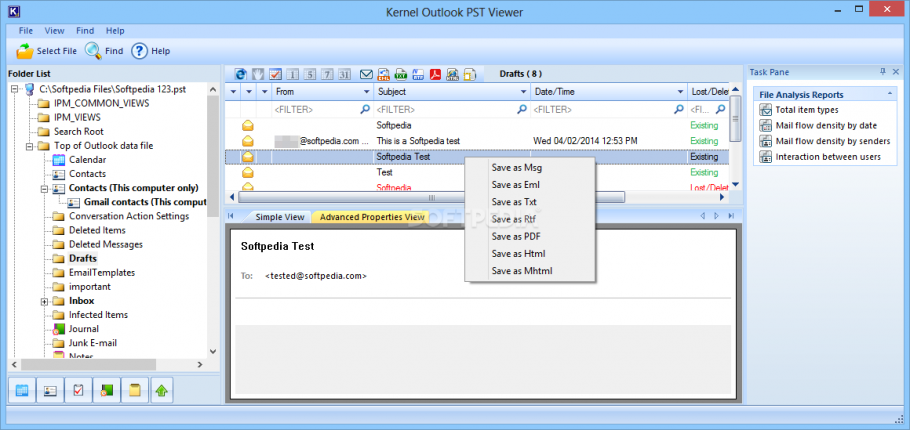Click the folder list vertical scrollbar down arrow
The image size is (910, 430).
(x=212, y=352)
